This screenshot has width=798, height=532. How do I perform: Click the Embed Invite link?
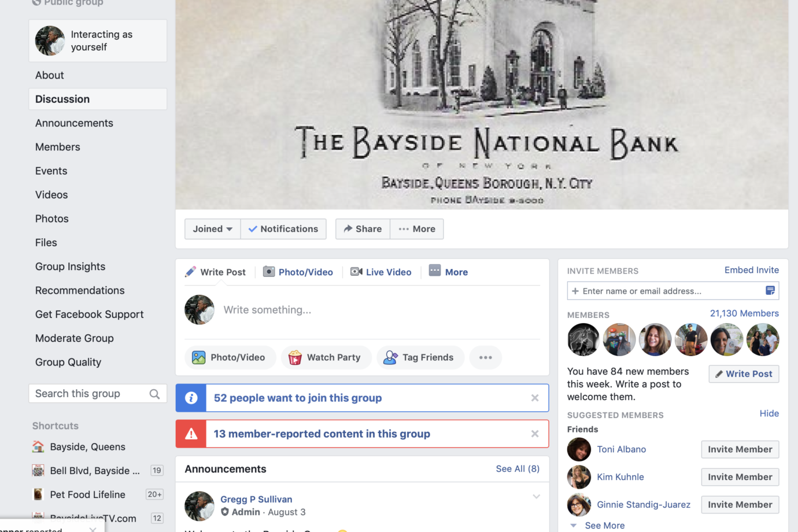point(752,270)
